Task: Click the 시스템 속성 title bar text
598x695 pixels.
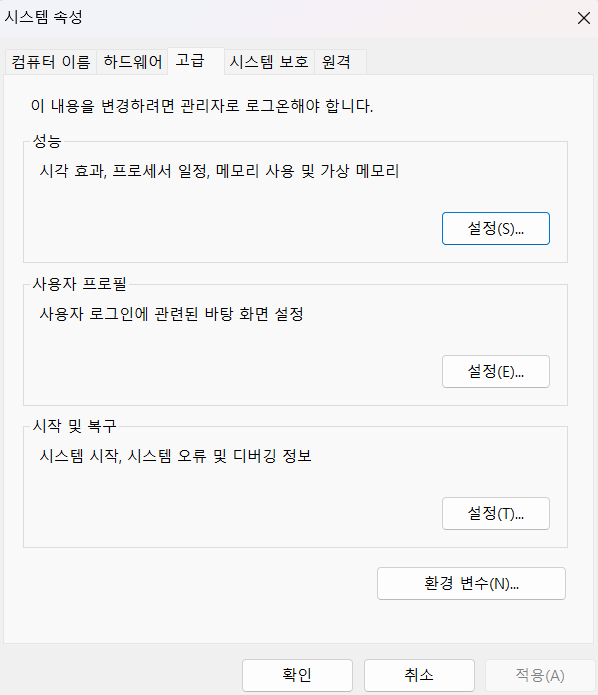Action: click(43, 17)
